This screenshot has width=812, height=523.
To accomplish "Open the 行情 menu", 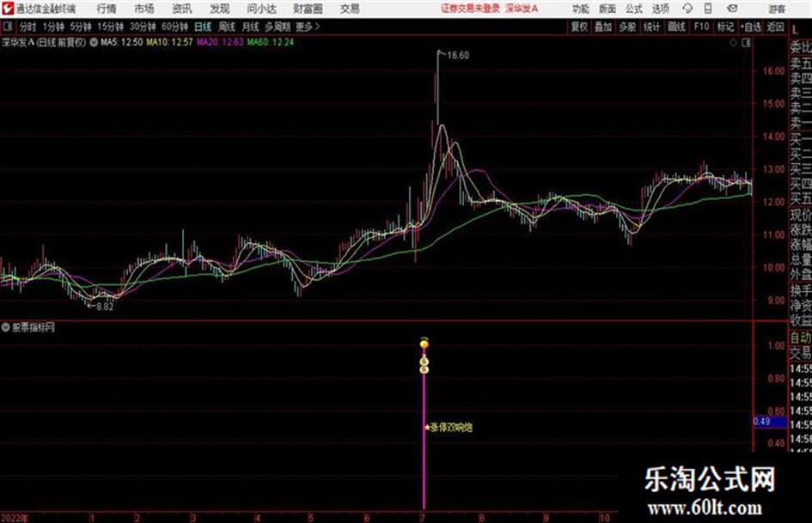I will pos(107,9).
